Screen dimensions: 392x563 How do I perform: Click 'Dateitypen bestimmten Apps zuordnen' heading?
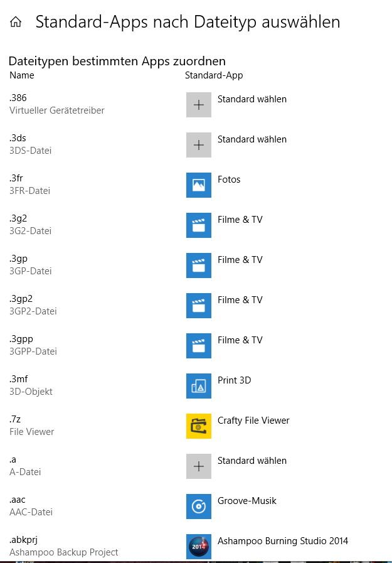[x=117, y=62]
